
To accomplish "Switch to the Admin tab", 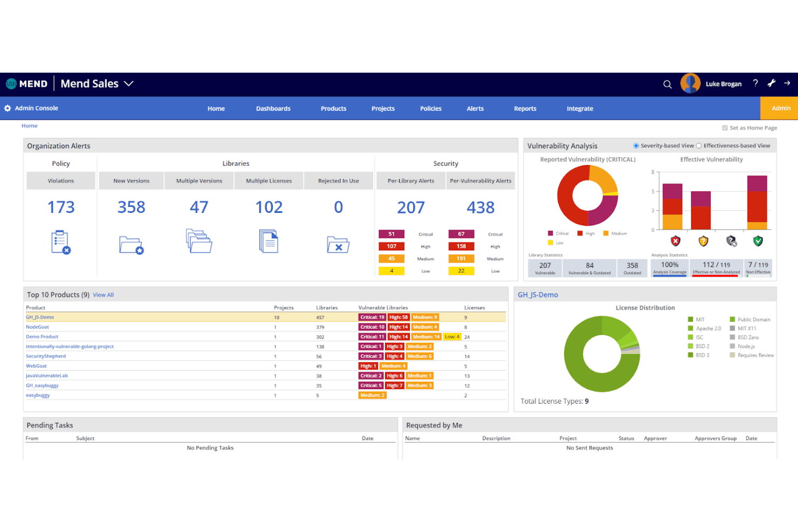I will coord(779,108).
